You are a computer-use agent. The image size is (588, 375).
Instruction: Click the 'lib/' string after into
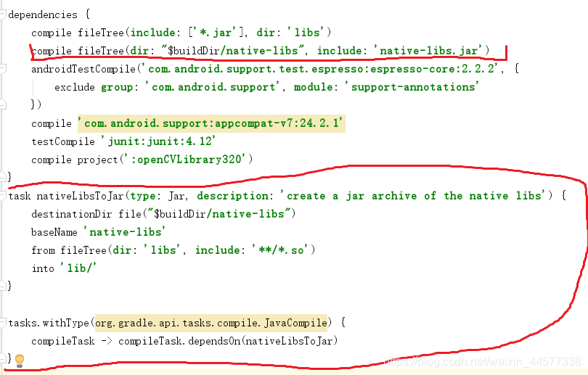pyautogui.click(x=78, y=268)
